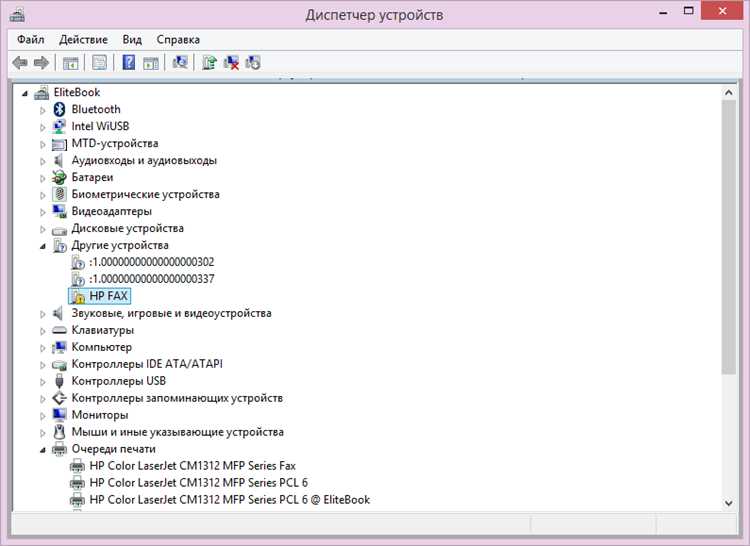750x546 pixels.
Task: Collapse the Другие устройства category
Action: pos(43,246)
